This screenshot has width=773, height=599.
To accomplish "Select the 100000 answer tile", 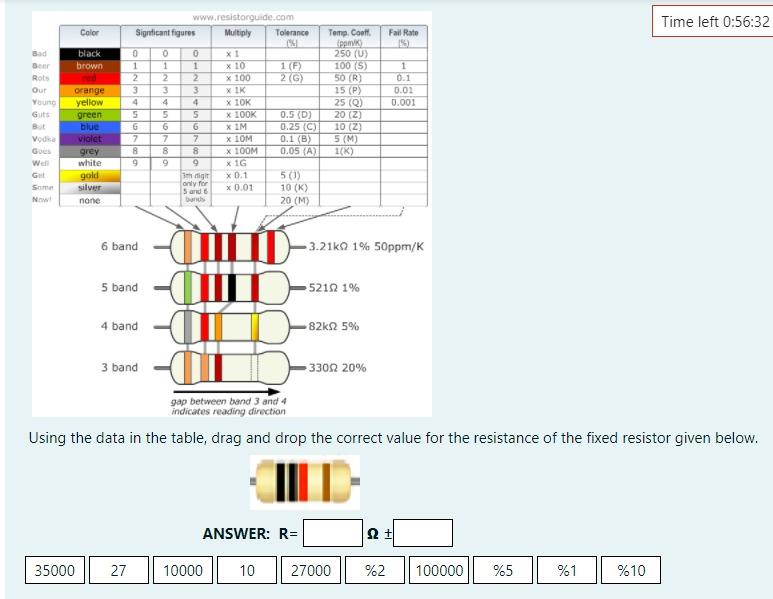I will (x=439, y=570).
